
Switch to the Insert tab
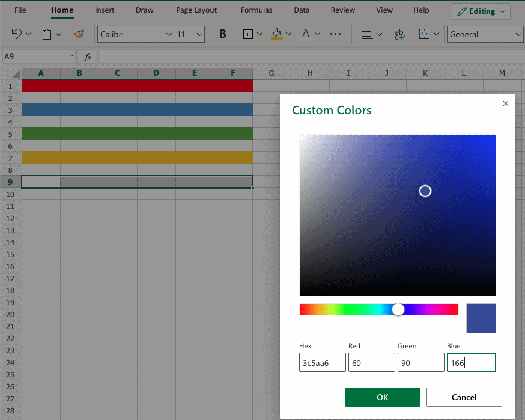105,10
